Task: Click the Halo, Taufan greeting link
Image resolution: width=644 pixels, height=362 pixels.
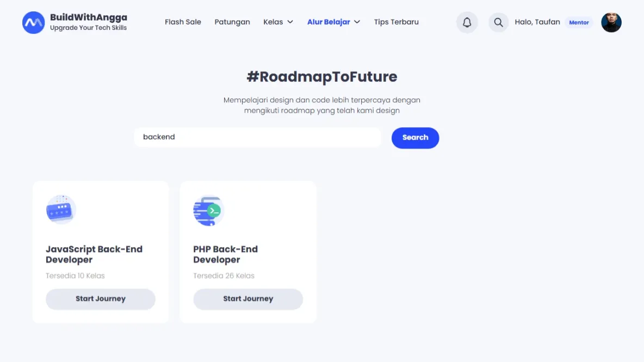Action: click(x=537, y=22)
